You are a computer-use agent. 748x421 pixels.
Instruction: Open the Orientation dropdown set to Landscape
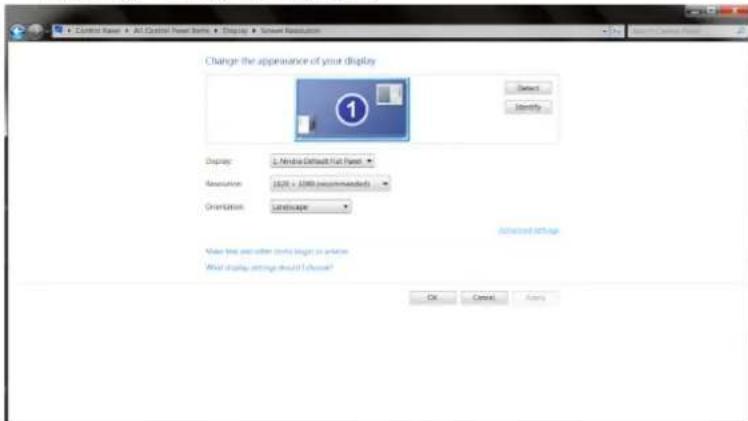click(310, 207)
